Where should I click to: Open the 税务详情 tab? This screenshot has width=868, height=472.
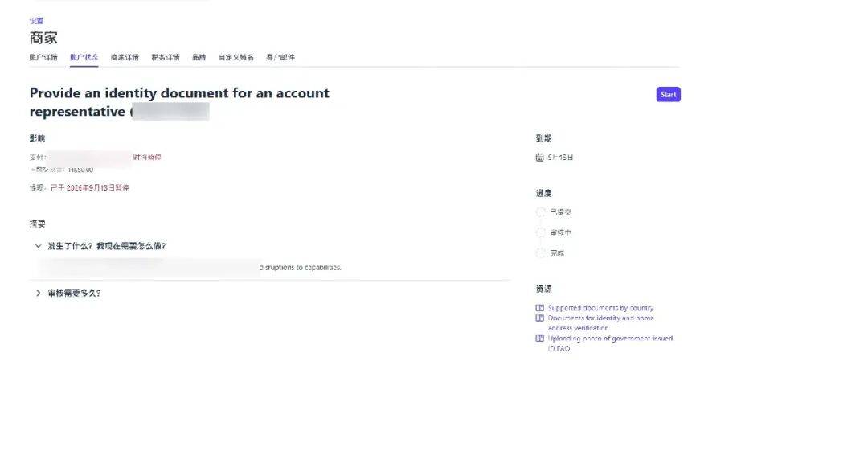click(x=166, y=57)
